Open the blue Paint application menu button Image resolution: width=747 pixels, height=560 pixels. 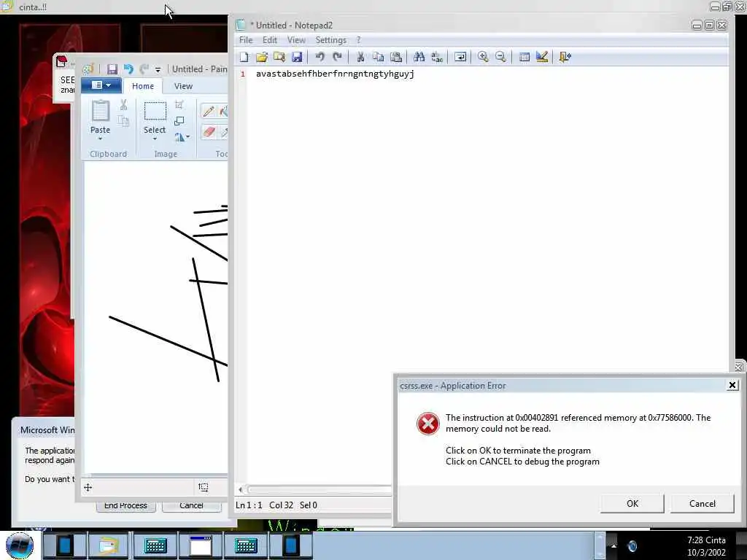point(101,85)
